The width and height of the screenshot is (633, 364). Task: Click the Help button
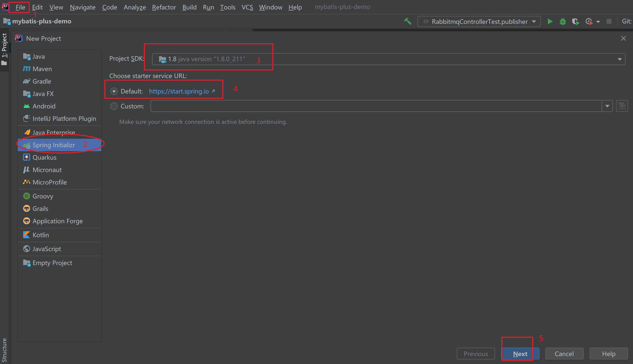(609, 354)
